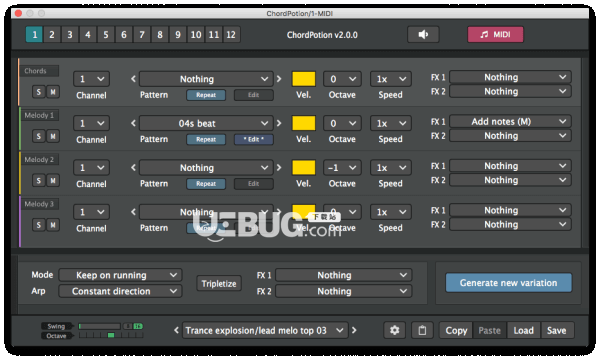This screenshot has height=360, width=600.
Task: Switch to slot tab 5
Action: pyautogui.click(x=106, y=34)
